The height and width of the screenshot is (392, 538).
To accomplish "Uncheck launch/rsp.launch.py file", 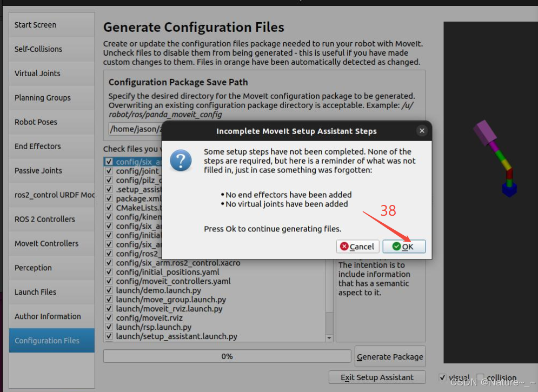I will click(109, 327).
